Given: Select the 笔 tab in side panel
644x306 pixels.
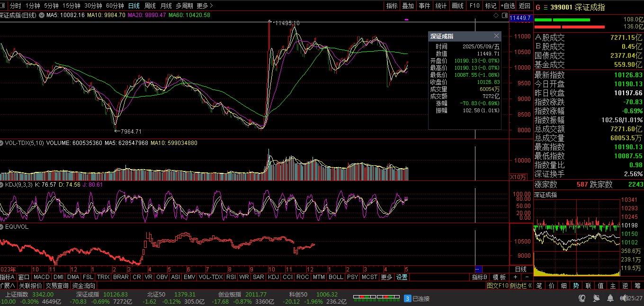Looking at the screenshot, I should [x=538, y=286].
